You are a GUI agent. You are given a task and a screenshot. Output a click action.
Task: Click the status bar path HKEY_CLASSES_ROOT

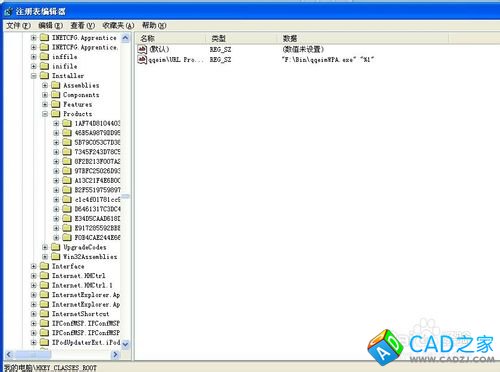tap(50, 368)
